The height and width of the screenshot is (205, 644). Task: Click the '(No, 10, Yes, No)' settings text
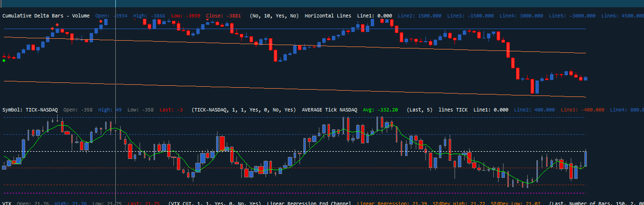[x=275, y=16]
